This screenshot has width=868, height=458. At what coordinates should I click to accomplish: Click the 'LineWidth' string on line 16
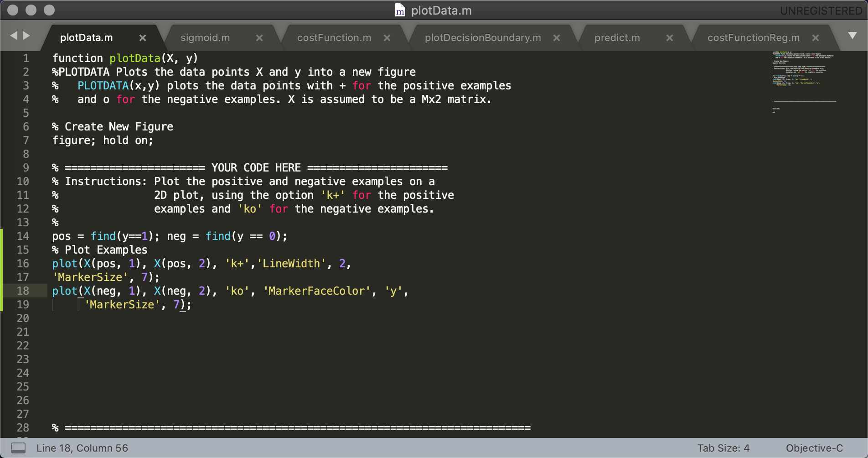coord(291,264)
